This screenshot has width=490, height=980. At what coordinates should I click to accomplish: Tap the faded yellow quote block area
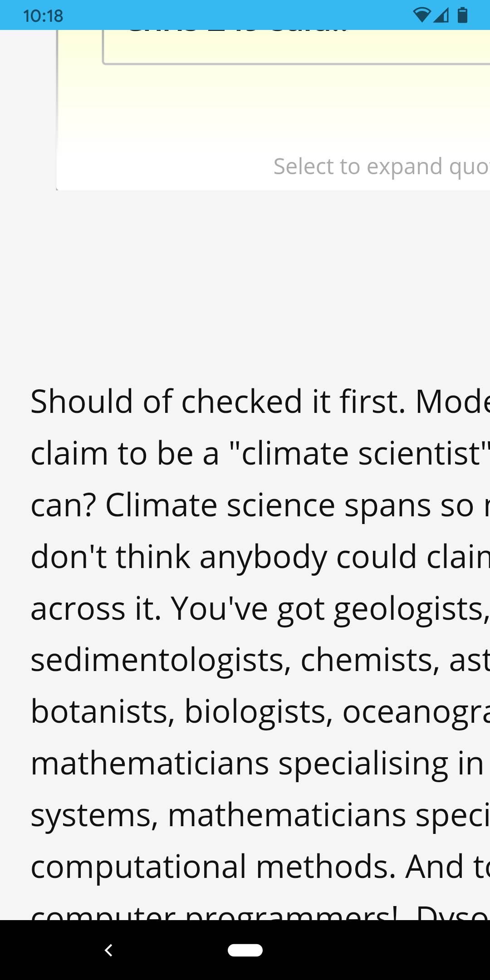click(272, 109)
